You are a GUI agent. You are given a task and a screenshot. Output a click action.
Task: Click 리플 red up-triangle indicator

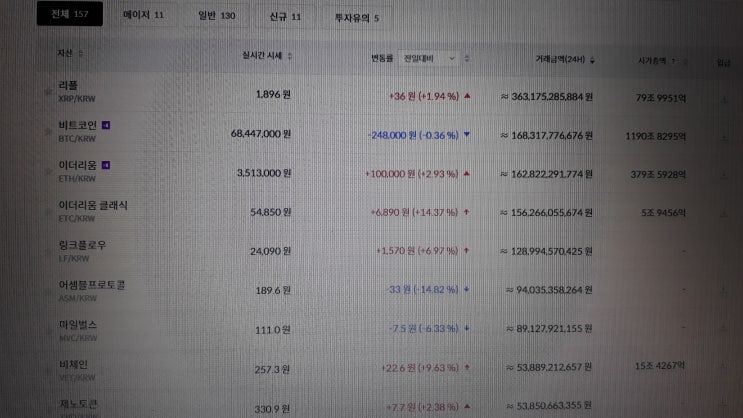(467, 96)
